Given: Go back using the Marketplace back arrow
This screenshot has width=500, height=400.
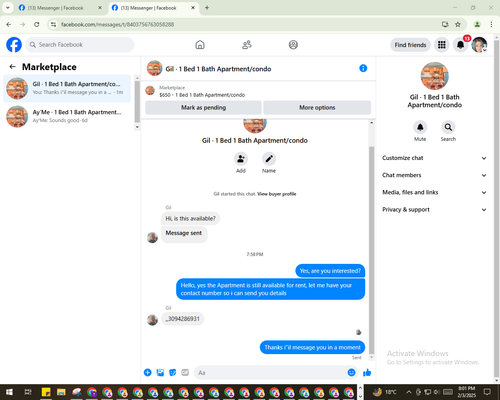Looking at the screenshot, I should 13,67.
